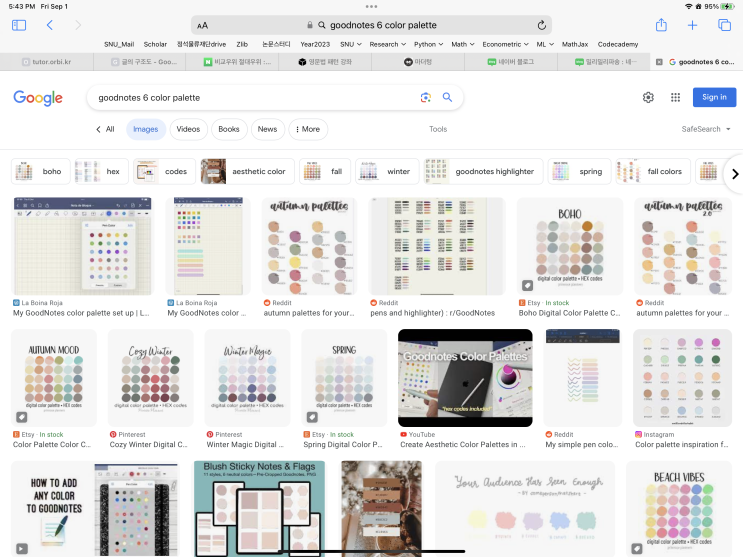The width and height of the screenshot is (743, 557).
Task: Expand the Research bookmark folder
Action: point(388,44)
